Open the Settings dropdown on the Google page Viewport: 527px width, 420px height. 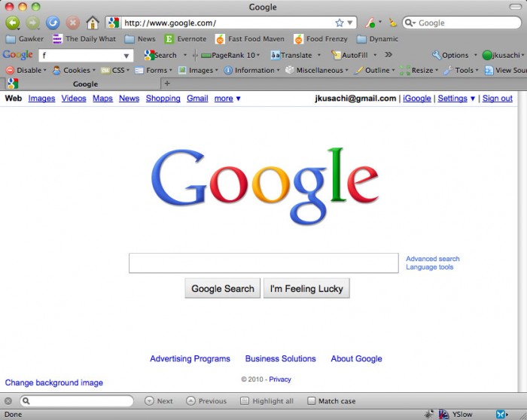click(456, 99)
